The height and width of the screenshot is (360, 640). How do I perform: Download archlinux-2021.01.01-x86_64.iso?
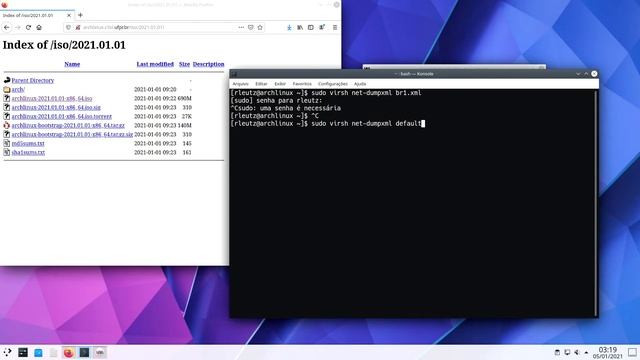click(x=52, y=98)
